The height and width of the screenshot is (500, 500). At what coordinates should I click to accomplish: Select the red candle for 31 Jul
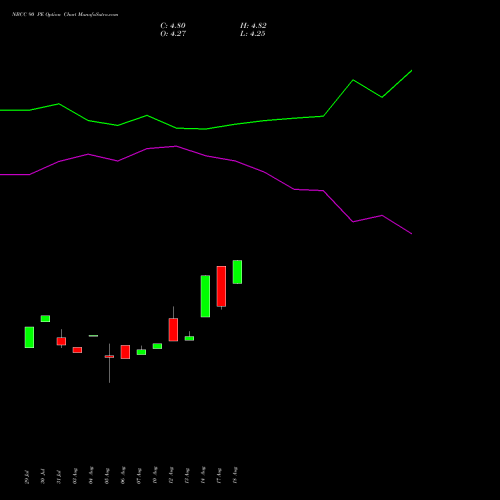click(61, 341)
